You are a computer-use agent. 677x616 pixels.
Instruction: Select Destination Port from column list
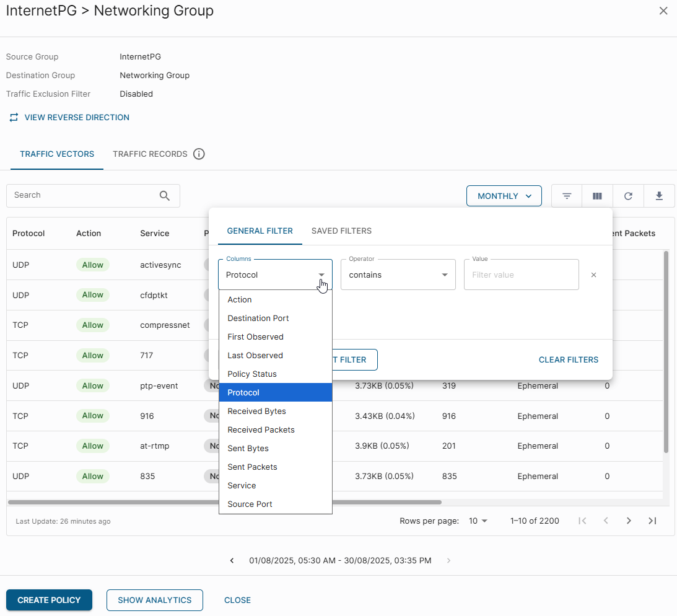pos(258,319)
